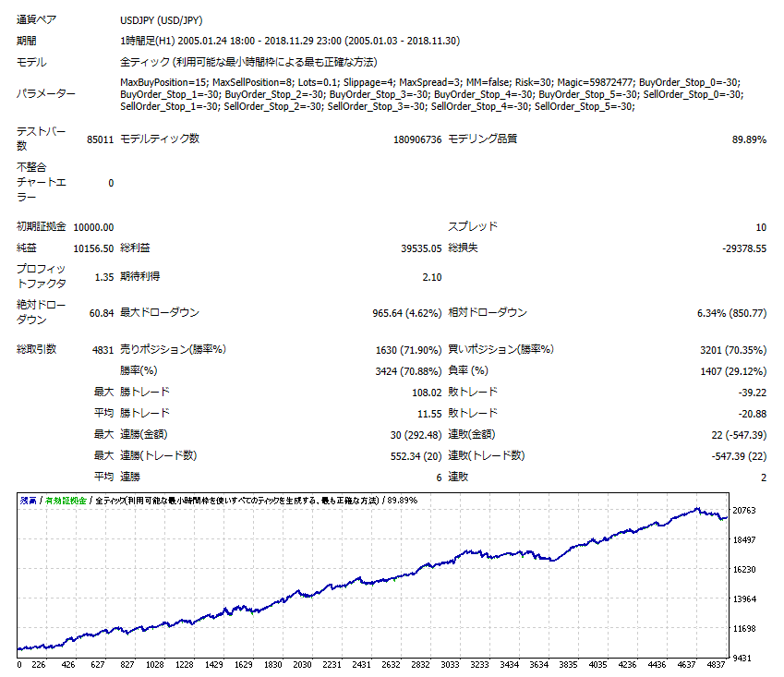Click the average losing trade value -20.88
This screenshot has height=677, width=784.
(753, 414)
